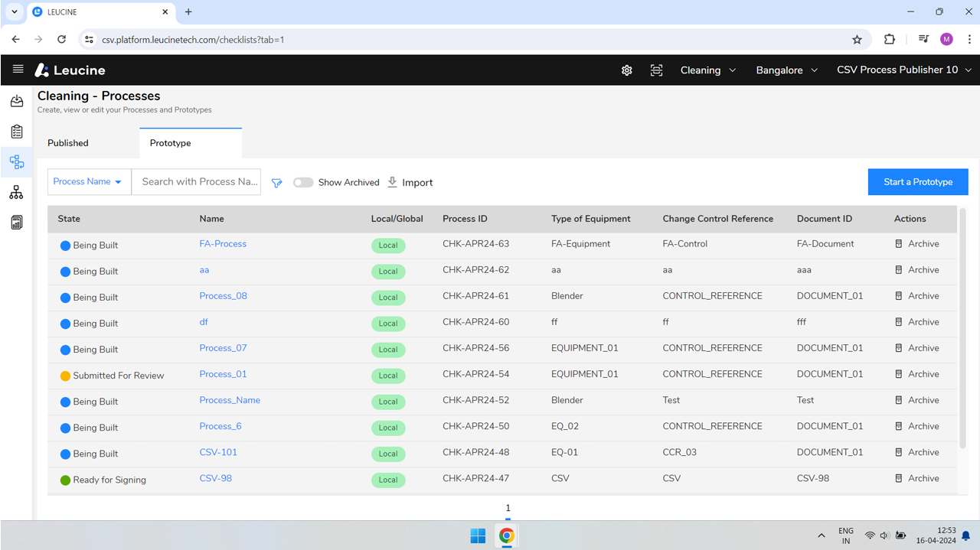Viewport: 980px width, 550px height.
Task: Open the settings gear icon
Action: (x=626, y=70)
